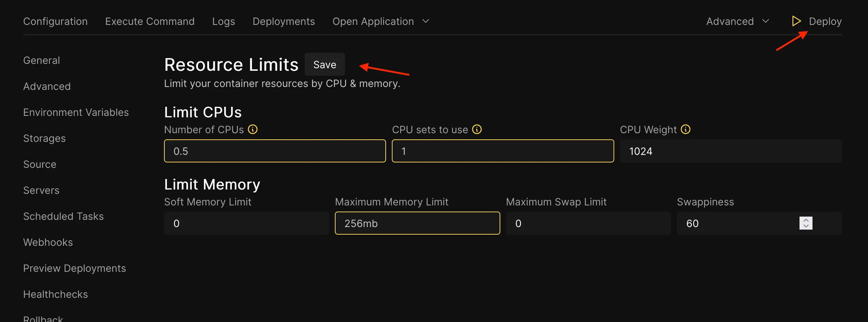
Task: Click the CPU Weight input field
Action: pyautogui.click(x=731, y=151)
